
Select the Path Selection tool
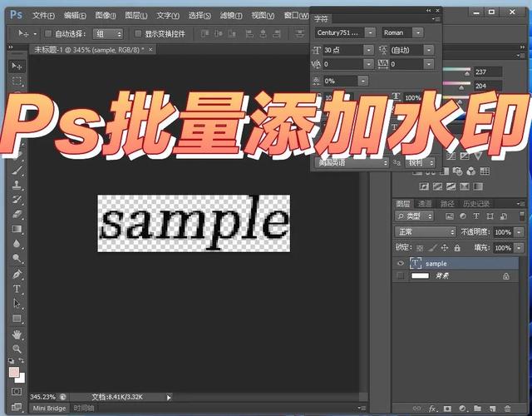click(x=17, y=304)
